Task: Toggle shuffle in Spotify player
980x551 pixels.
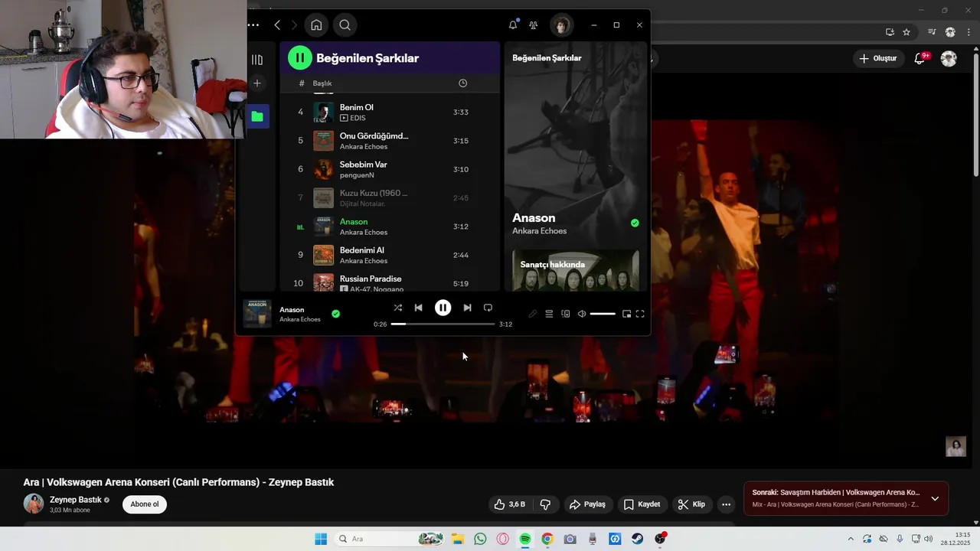Action: pyautogui.click(x=397, y=308)
